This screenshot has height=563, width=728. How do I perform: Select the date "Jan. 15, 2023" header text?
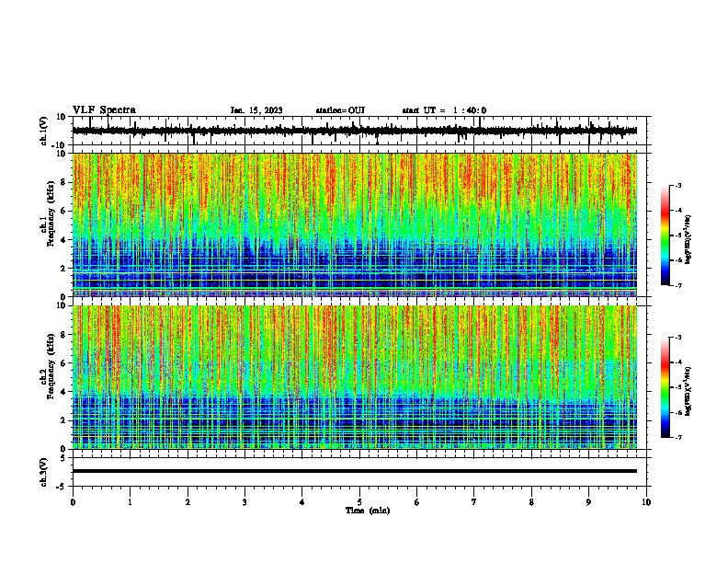(x=256, y=110)
